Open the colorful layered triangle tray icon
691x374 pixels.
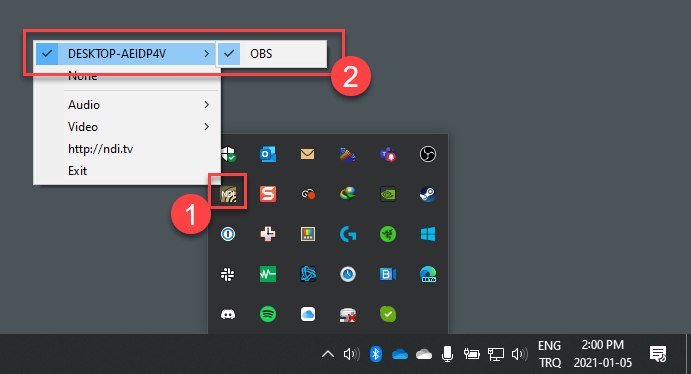coord(348,154)
